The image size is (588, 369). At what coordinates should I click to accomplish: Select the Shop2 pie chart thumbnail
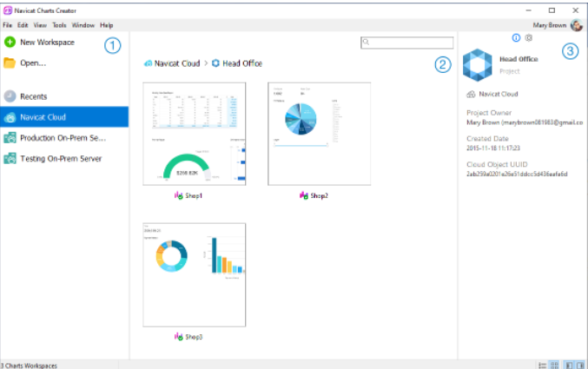[x=319, y=134]
